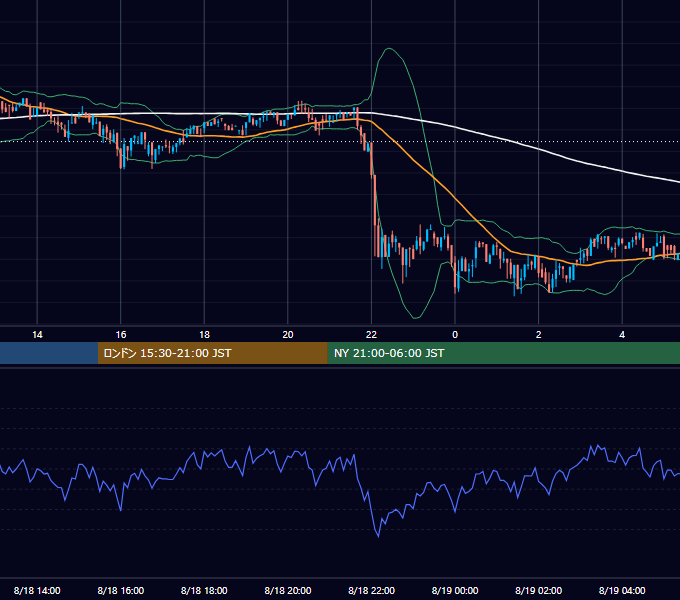The height and width of the screenshot is (600, 680).
Task: Click the 8/19 02:00 date label
Action: 539,590
